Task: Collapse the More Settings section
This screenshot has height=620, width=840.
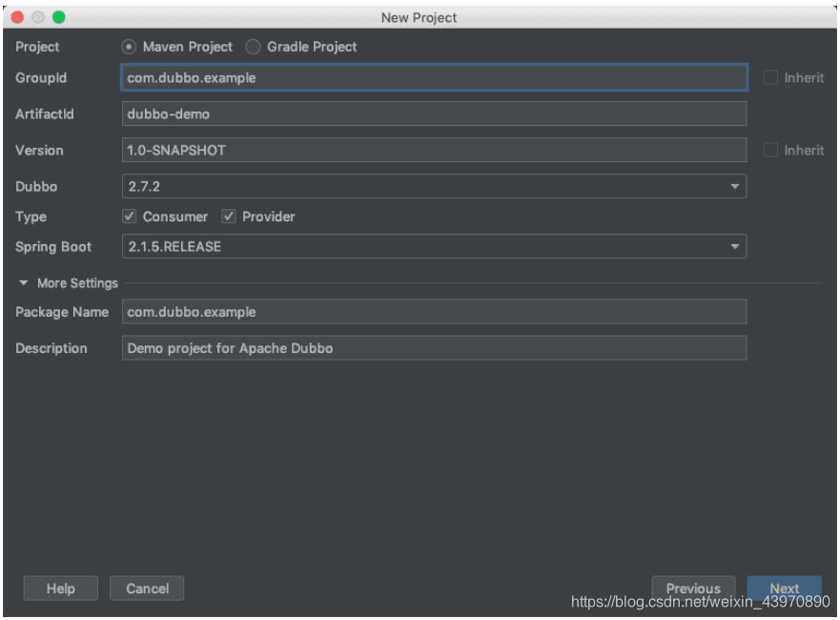Action: [x=24, y=283]
